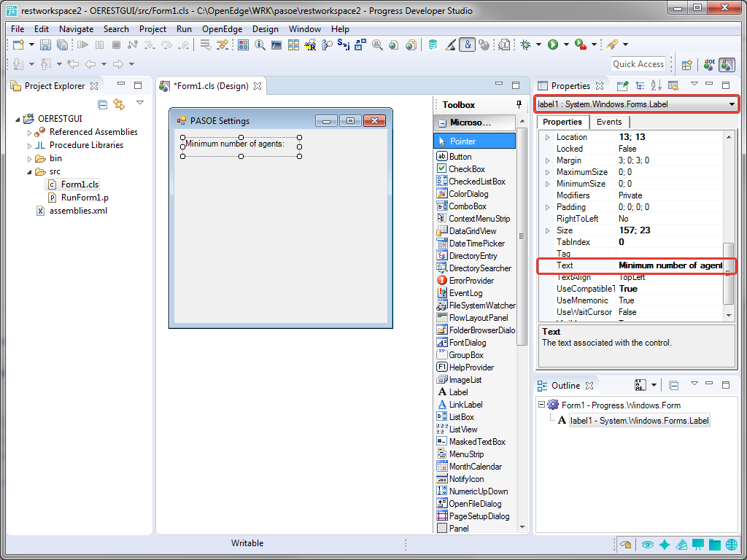Click the 'Minimum number of agents:' label on form
This screenshot has width=747, height=560.
pos(234,143)
